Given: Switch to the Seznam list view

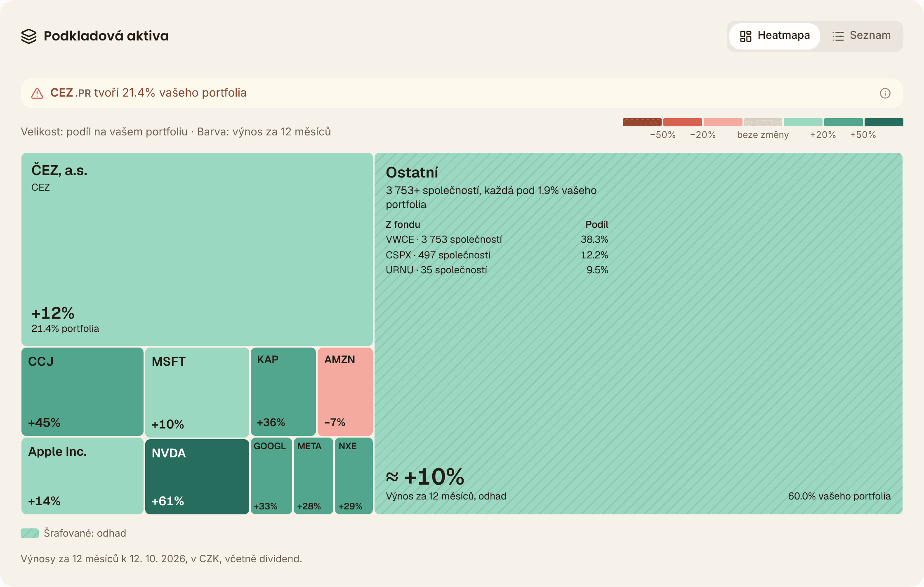Looking at the screenshot, I should tap(861, 36).
